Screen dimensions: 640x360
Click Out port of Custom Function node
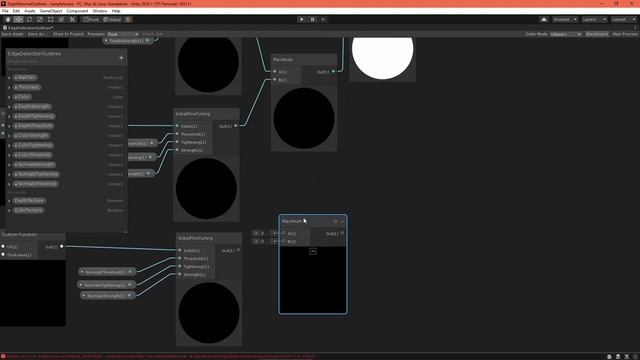[x=62, y=247]
